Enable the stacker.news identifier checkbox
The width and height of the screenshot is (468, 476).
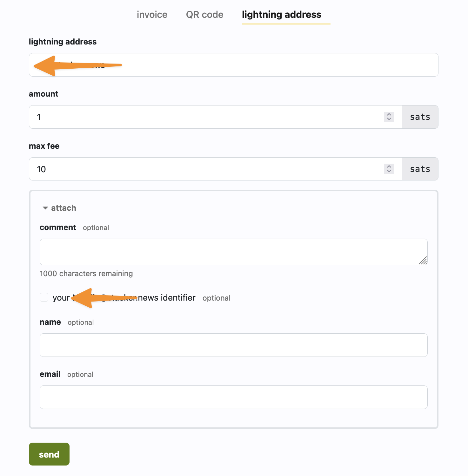coord(44,297)
